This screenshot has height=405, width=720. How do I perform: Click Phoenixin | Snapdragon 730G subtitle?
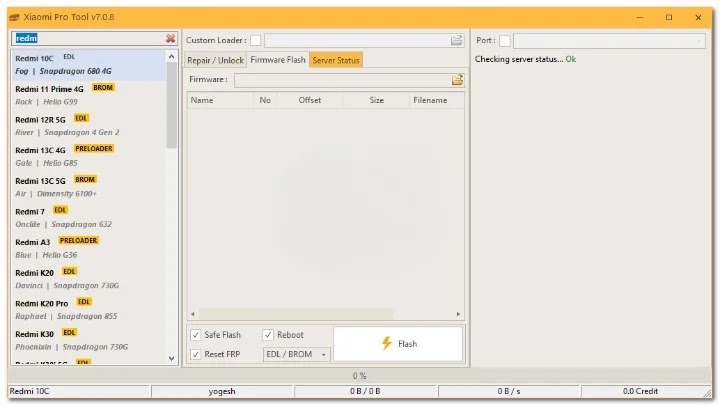tap(72, 347)
